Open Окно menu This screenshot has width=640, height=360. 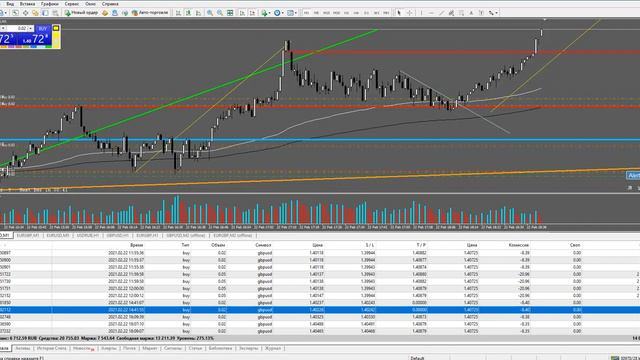(x=91, y=4)
